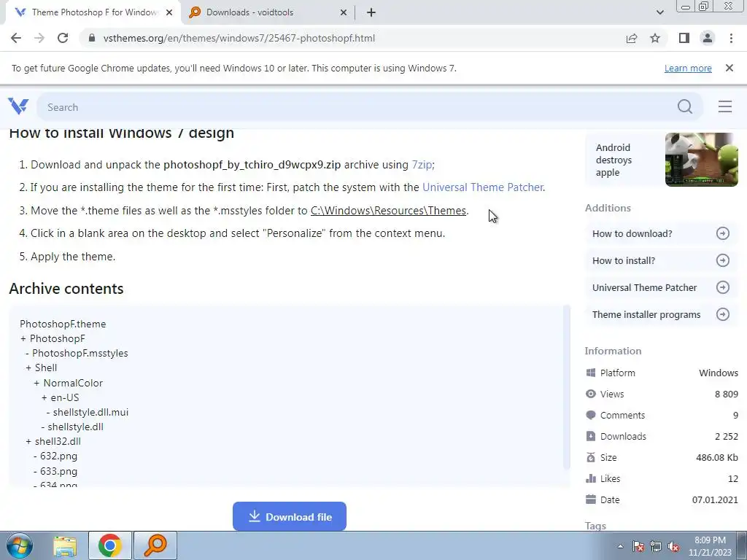This screenshot has height=560, width=747.
Task: Click arrow icon beside How to download?
Action: click(723, 233)
